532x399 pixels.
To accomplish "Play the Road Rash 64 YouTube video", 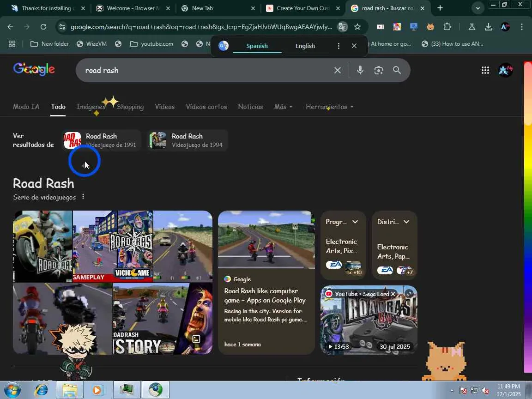I will coord(369,320).
